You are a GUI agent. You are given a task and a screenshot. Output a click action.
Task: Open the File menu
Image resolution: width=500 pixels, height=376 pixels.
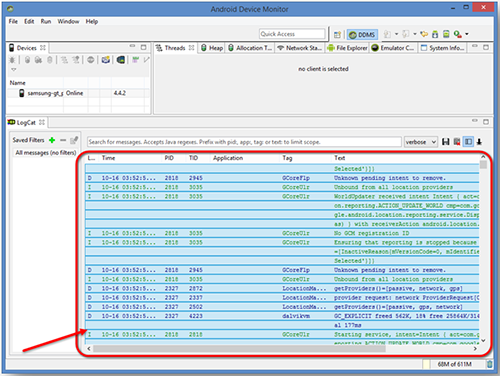[x=13, y=21]
